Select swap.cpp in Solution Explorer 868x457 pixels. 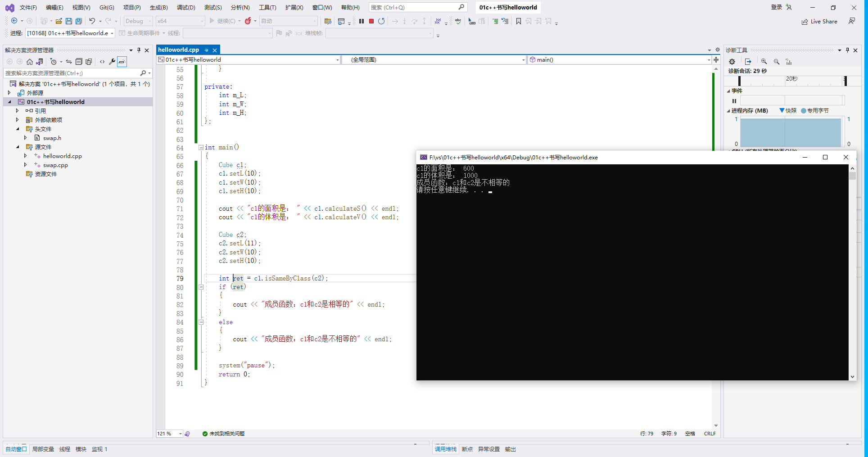click(x=55, y=165)
